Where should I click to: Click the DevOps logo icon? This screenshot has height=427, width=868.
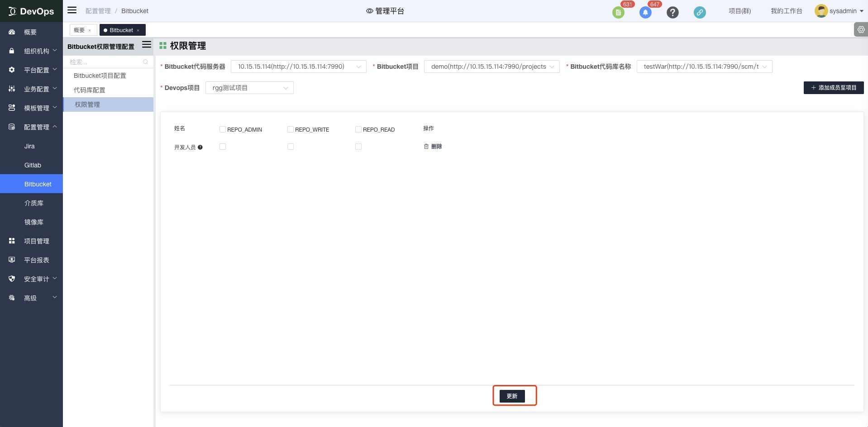(13, 11)
